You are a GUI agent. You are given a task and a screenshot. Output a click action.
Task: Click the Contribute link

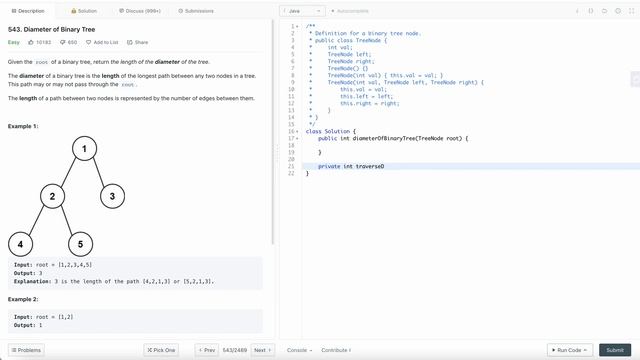click(x=336, y=350)
